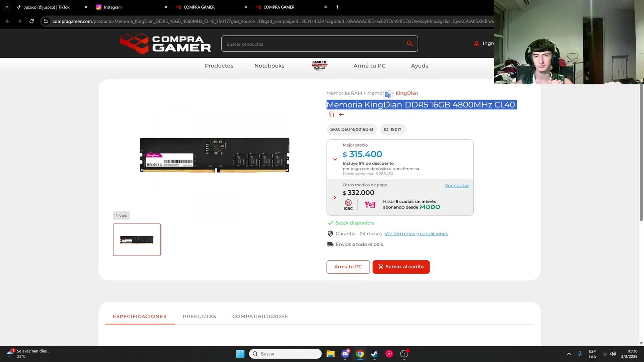Click the MODO payment logo
The image size is (644, 362).
(x=430, y=207)
